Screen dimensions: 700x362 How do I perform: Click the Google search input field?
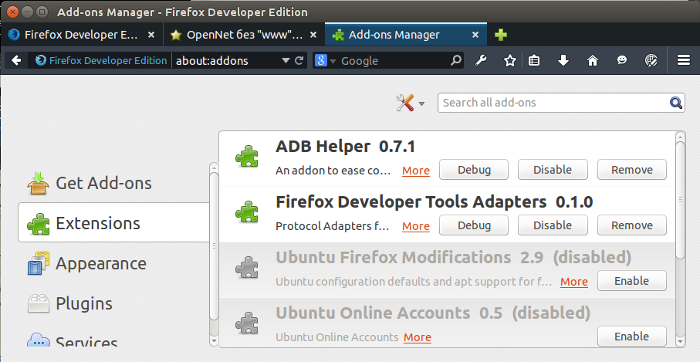[x=394, y=61]
